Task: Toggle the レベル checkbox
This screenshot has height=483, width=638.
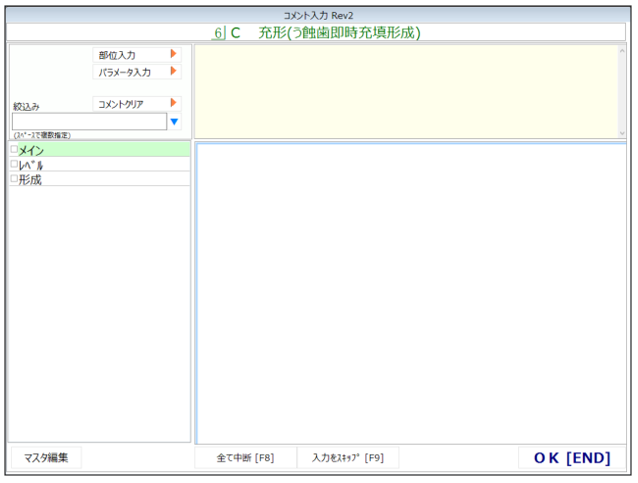Action: (14, 164)
